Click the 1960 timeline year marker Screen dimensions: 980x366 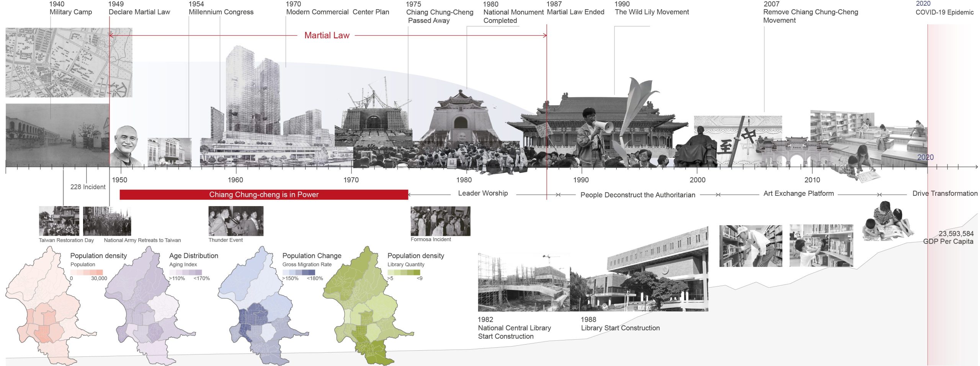click(235, 180)
